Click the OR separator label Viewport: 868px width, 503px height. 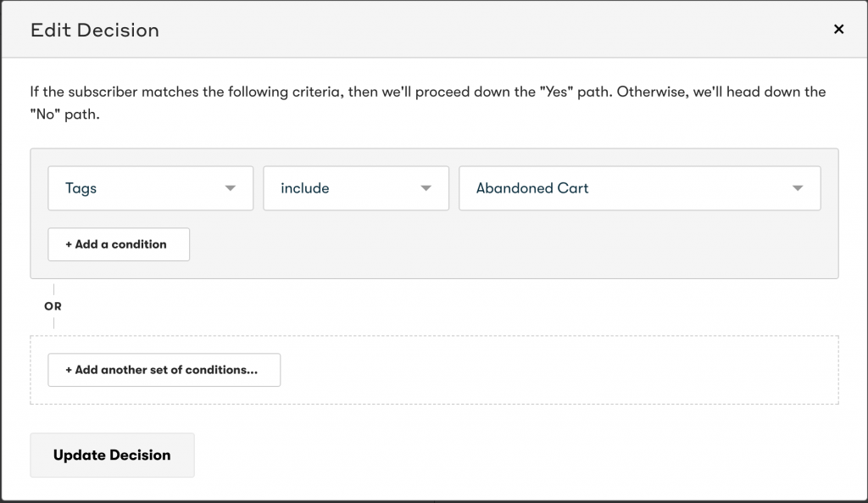pos(53,306)
